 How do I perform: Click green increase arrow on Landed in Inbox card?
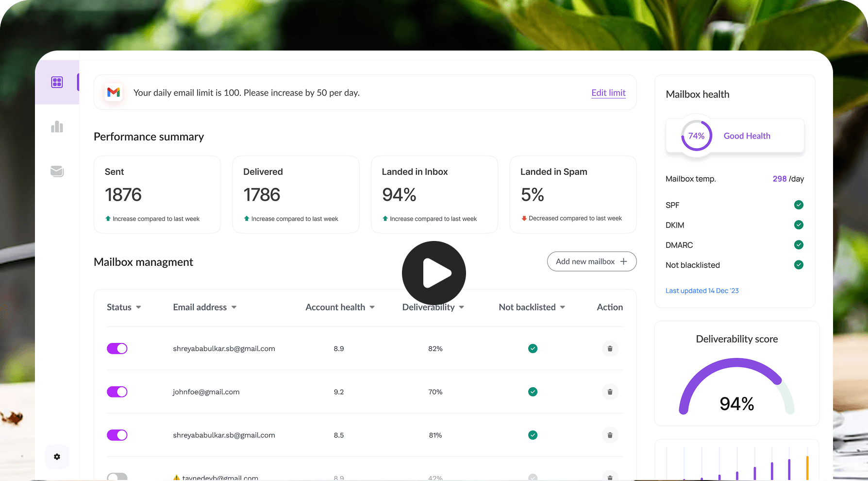click(385, 219)
